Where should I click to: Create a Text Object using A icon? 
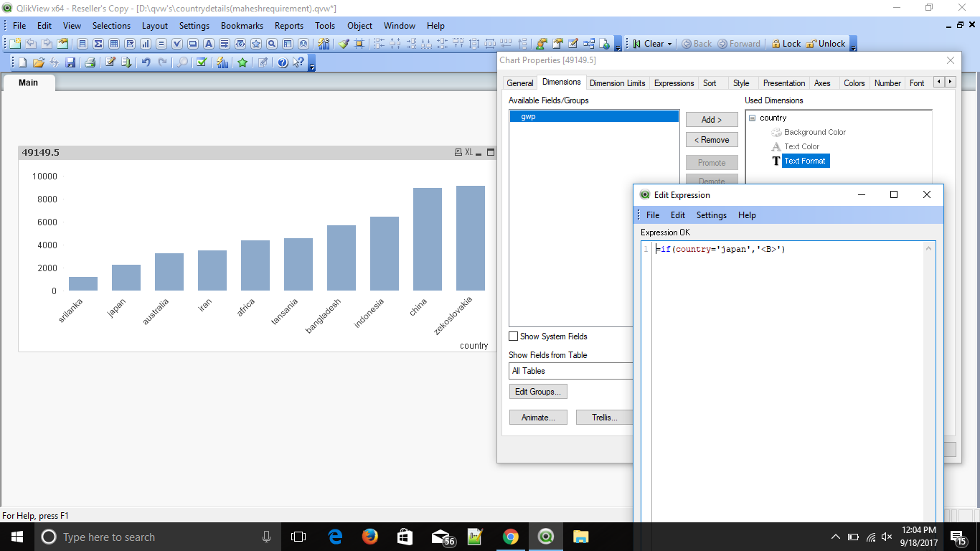209,44
